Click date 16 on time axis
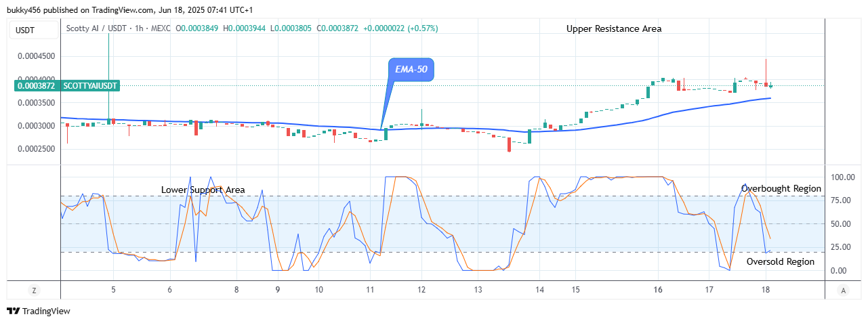 (x=658, y=290)
